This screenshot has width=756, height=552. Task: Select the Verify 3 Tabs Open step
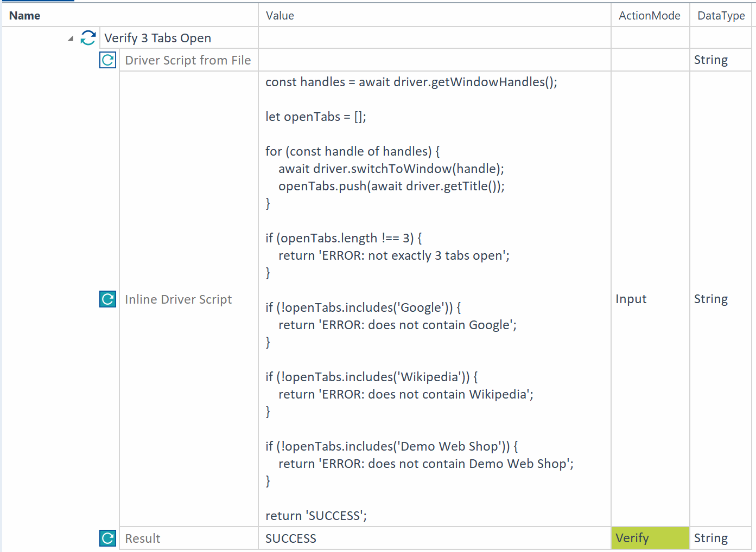click(157, 38)
